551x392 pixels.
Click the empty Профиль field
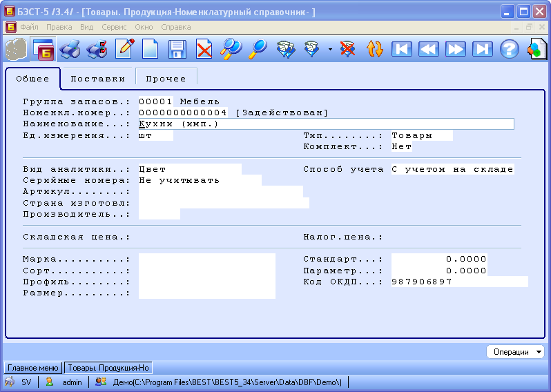point(207,282)
